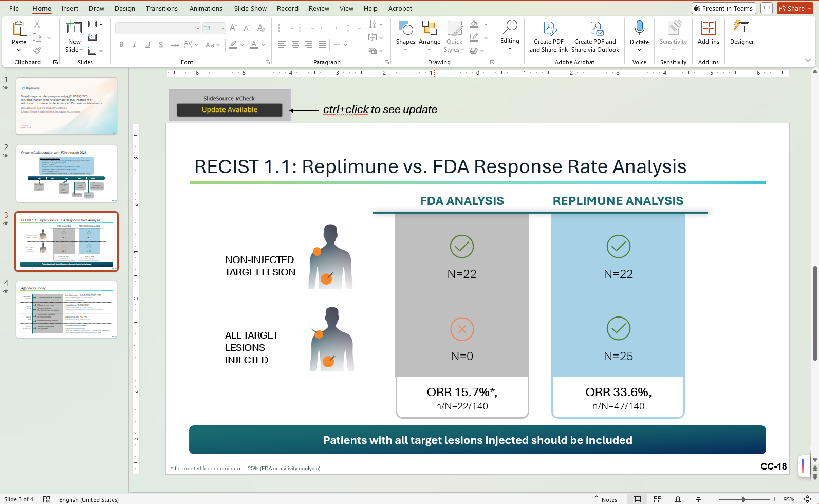Center align text

click(295, 45)
